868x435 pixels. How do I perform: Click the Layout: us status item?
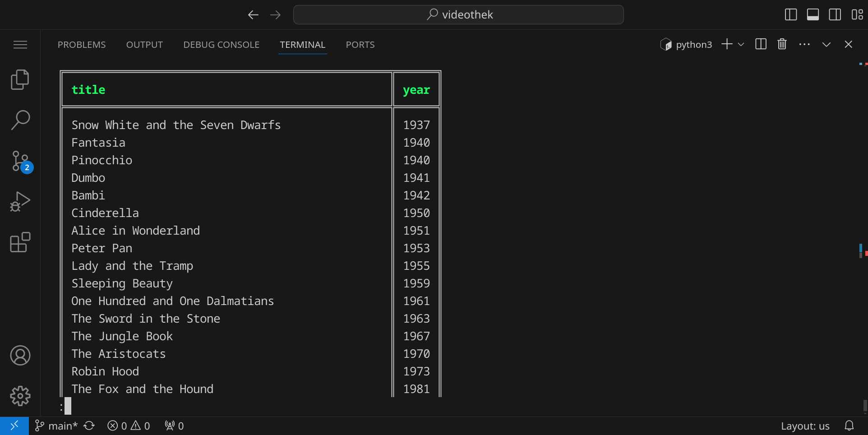click(x=805, y=426)
